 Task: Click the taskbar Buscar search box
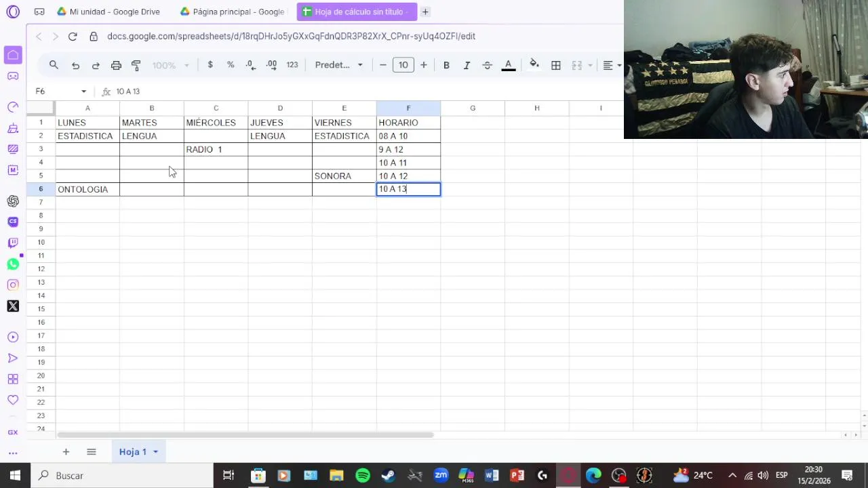pos(122,475)
